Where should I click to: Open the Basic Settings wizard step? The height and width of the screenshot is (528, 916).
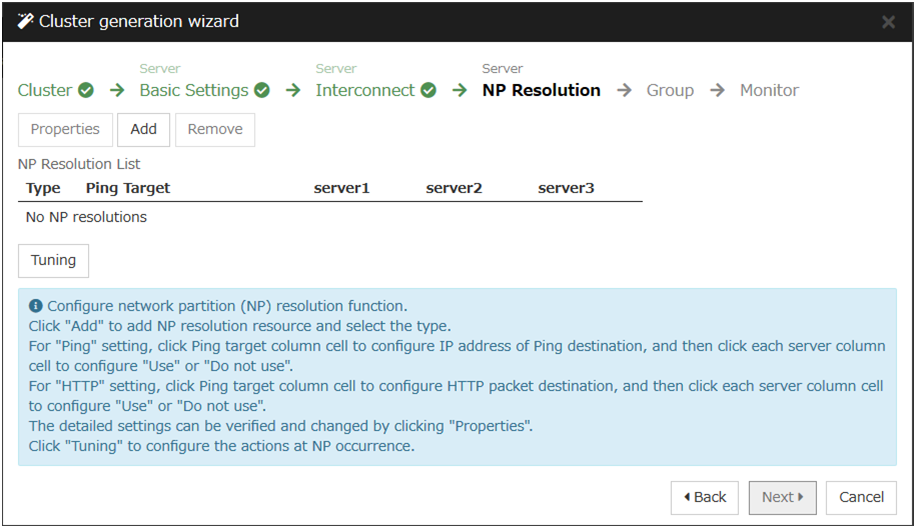pos(193,90)
